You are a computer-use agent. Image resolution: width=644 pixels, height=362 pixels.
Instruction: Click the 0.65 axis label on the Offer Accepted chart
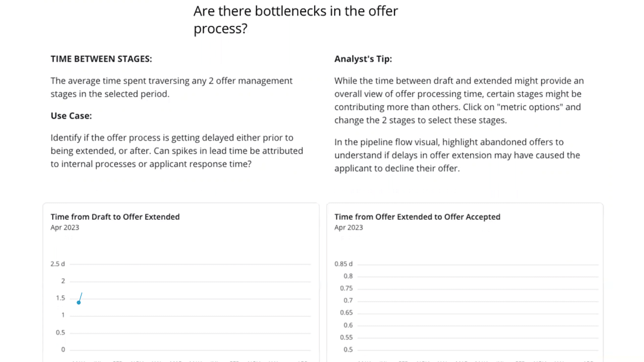(346, 313)
